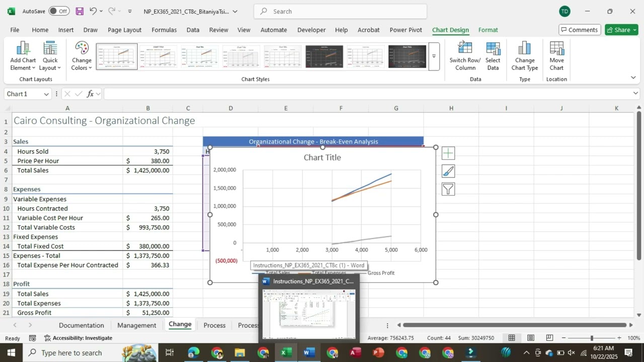Screen dimensions: 644x362
Task: Open PowerPoint from the taskbar
Action: coord(378,352)
